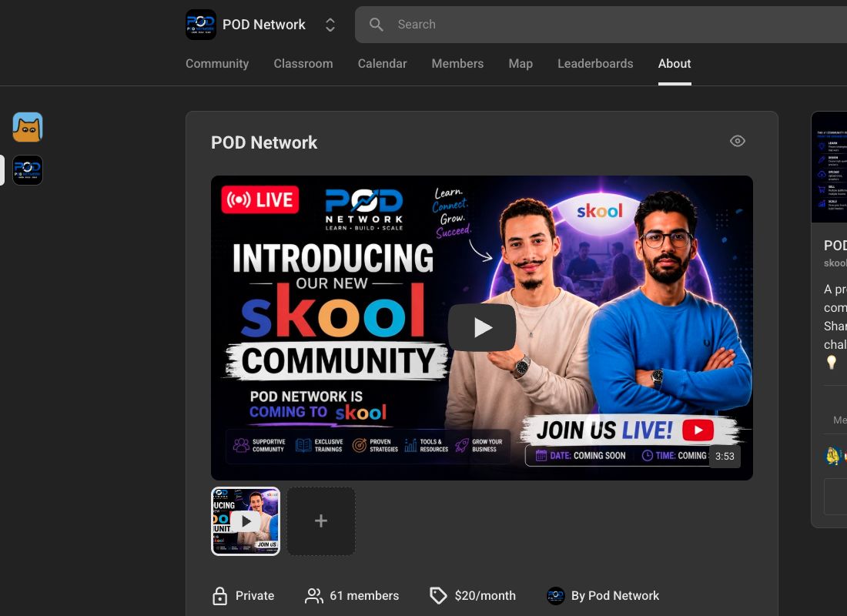Open the Map tab
This screenshot has height=616, width=847.
(x=521, y=63)
